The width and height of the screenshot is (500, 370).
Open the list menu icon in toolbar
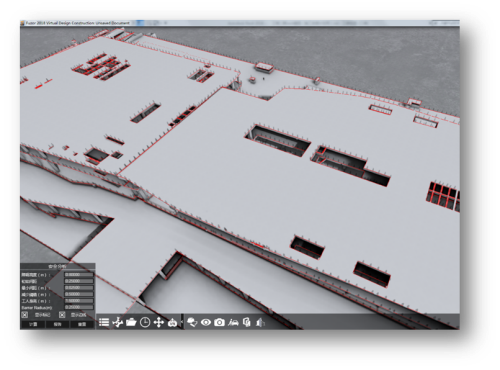(x=104, y=322)
